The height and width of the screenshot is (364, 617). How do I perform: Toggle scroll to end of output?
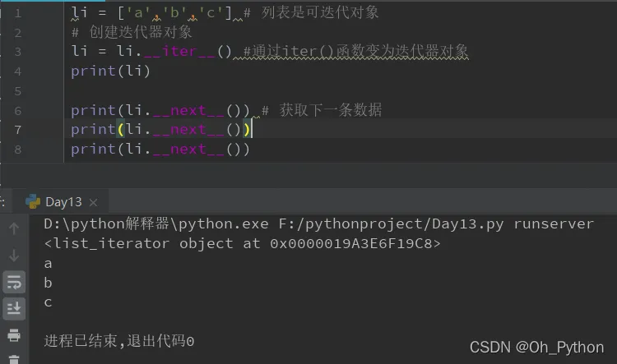(14, 308)
